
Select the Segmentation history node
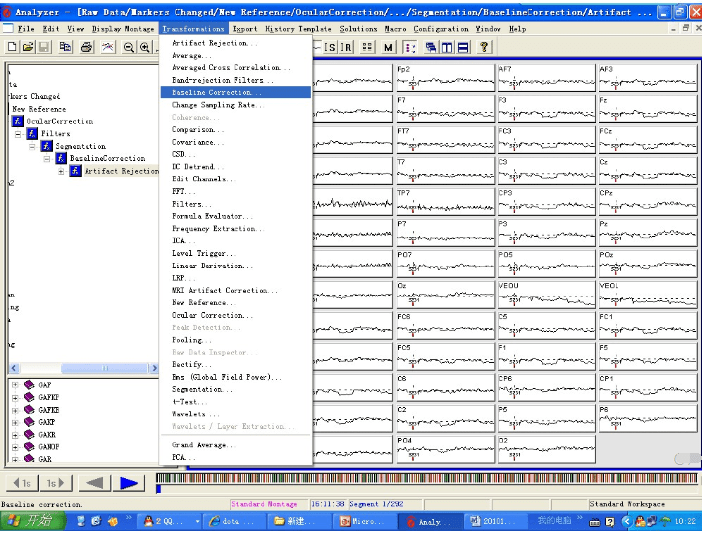click(x=81, y=146)
